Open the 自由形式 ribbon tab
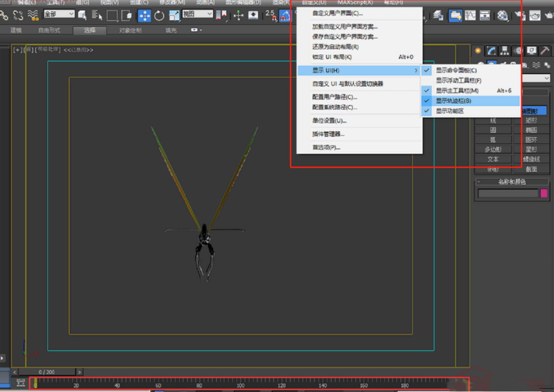Viewport: 554px width, 392px height. click(x=49, y=30)
